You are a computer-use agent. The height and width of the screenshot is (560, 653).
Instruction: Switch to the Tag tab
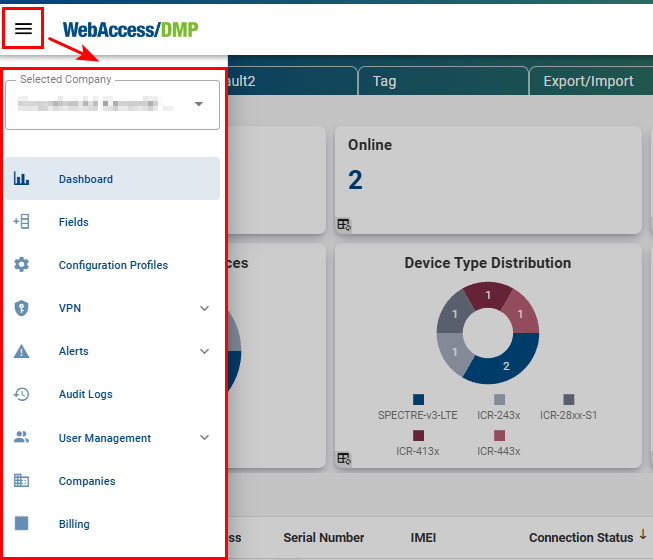pos(384,81)
